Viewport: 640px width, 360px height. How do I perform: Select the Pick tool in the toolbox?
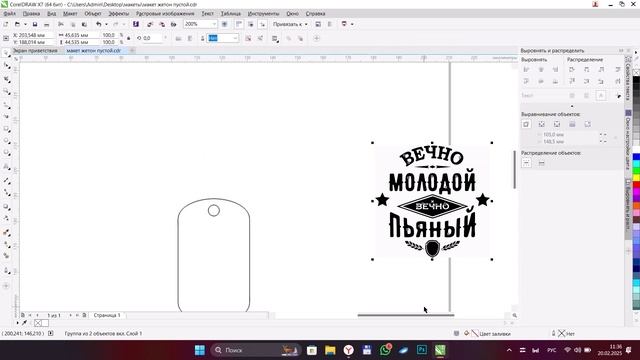[6, 53]
